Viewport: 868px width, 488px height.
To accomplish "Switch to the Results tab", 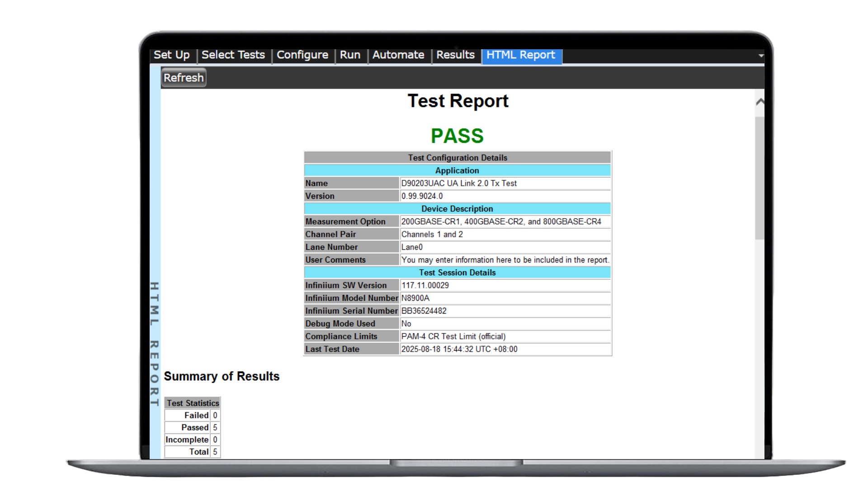I will 455,55.
